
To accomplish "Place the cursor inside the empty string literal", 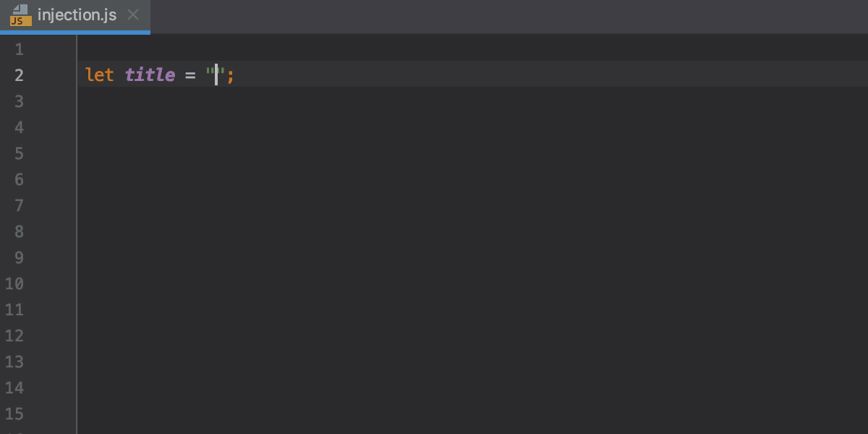I will pyautogui.click(x=215, y=75).
